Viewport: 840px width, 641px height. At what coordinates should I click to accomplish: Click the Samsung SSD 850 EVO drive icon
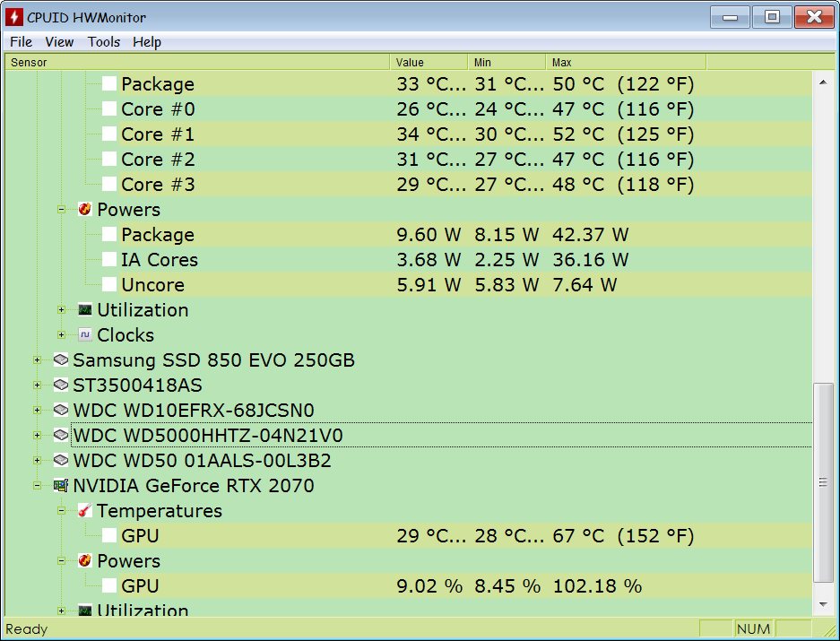(61, 359)
